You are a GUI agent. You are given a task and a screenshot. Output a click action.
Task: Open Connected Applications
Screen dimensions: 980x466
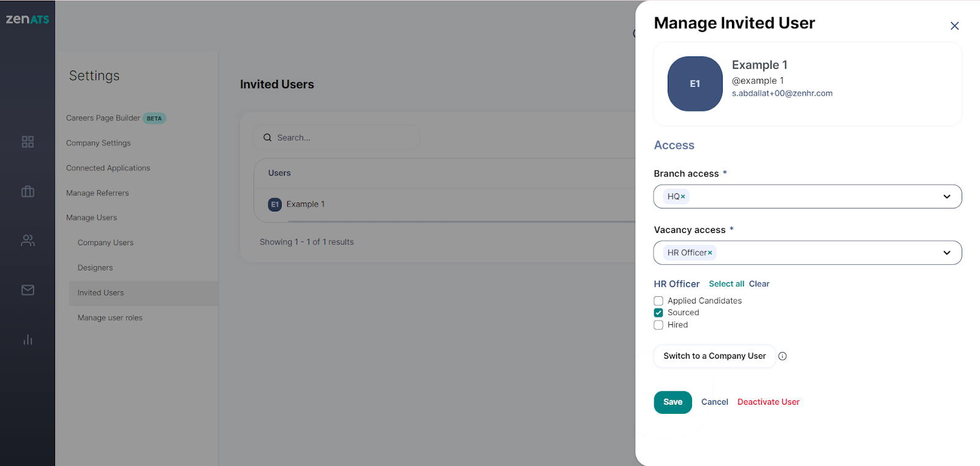click(x=108, y=168)
